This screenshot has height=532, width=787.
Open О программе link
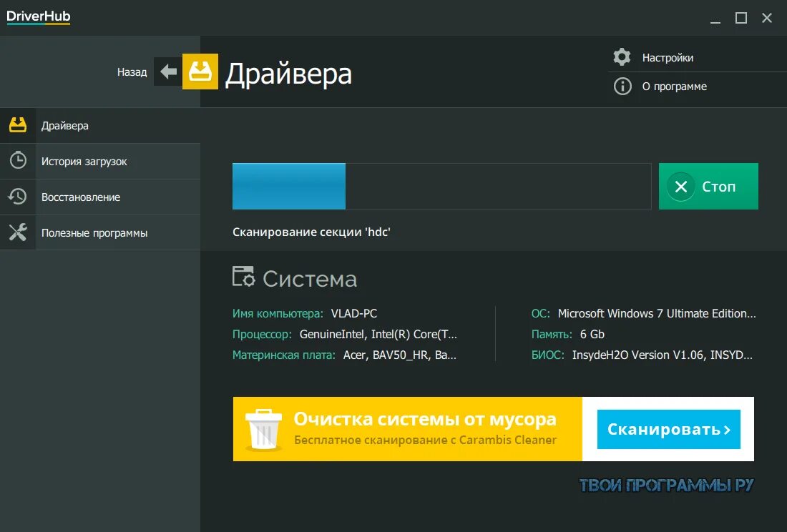coord(675,87)
